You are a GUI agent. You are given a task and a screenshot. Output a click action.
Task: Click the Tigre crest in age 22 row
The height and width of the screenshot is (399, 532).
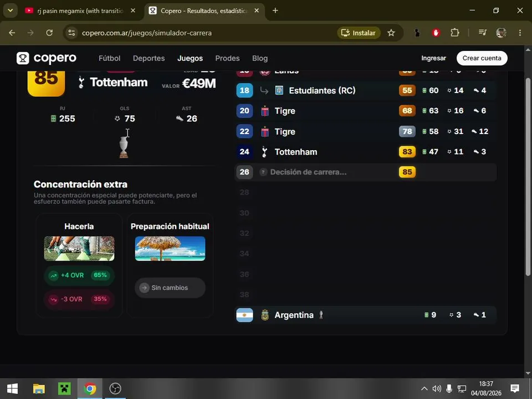pyautogui.click(x=265, y=132)
